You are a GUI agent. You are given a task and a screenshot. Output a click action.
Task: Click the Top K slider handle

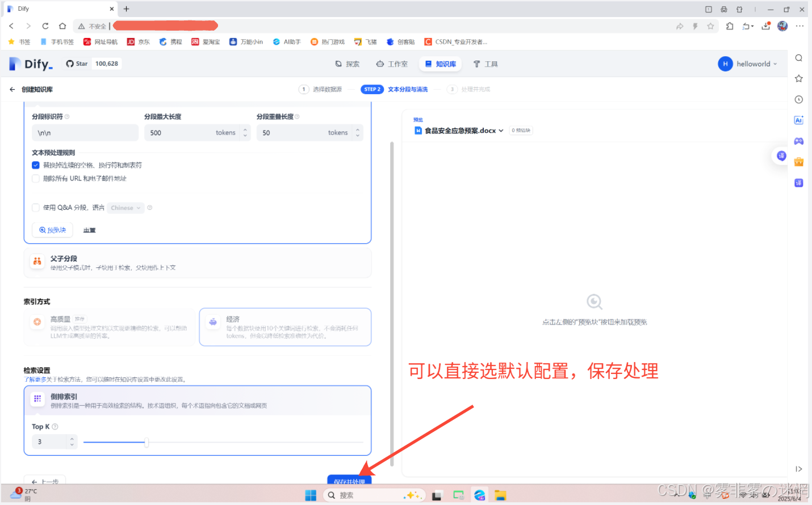[147, 442]
